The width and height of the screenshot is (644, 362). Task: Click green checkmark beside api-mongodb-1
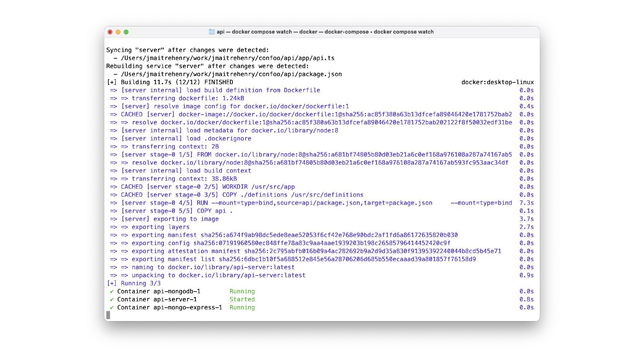[x=112, y=292]
